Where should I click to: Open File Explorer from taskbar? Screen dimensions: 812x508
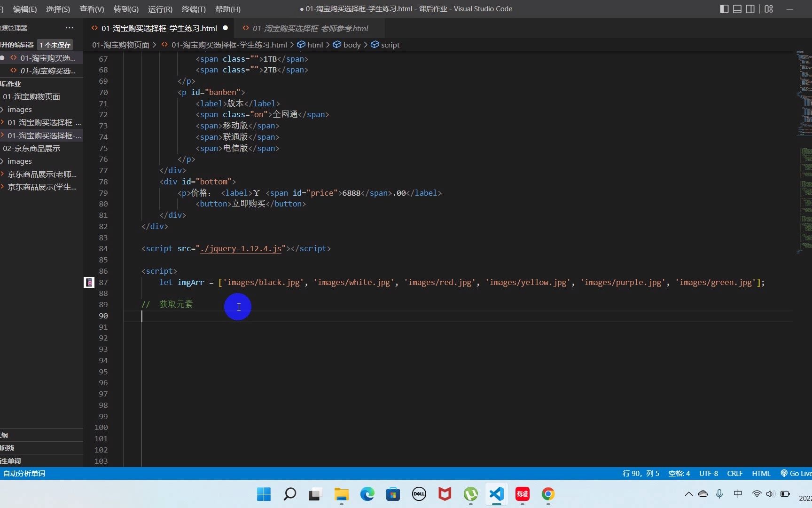click(x=342, y=494)
